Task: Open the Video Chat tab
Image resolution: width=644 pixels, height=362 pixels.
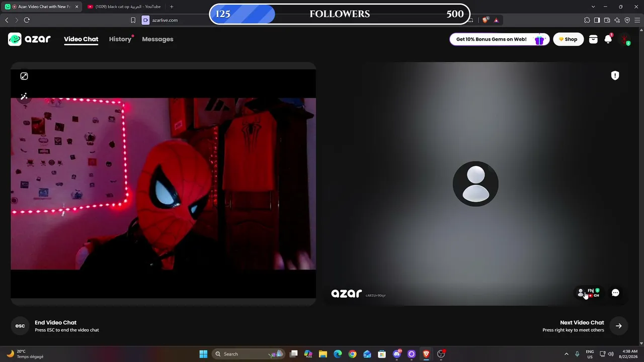Action: tap(81, 39)
